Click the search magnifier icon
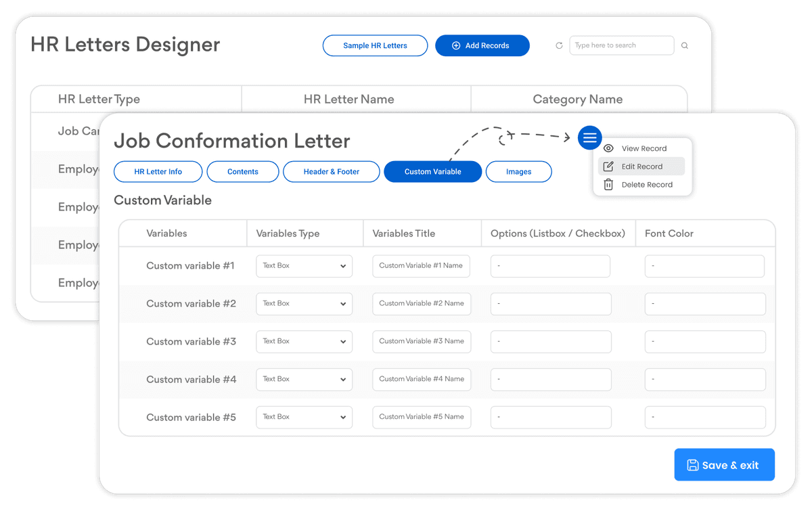 click(684, 45)
